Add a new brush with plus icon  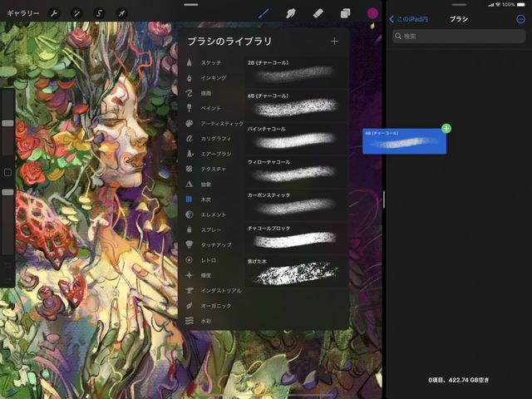coord(334,42)
